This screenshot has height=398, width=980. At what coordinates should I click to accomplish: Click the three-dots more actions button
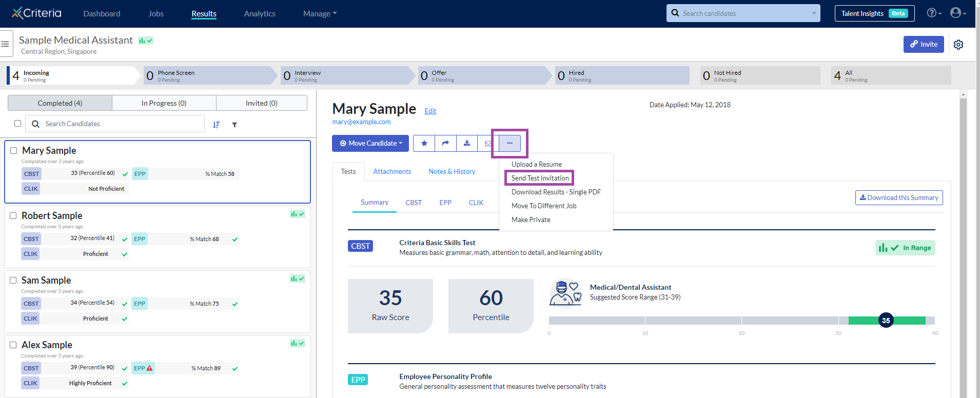[x=509, y=143]
